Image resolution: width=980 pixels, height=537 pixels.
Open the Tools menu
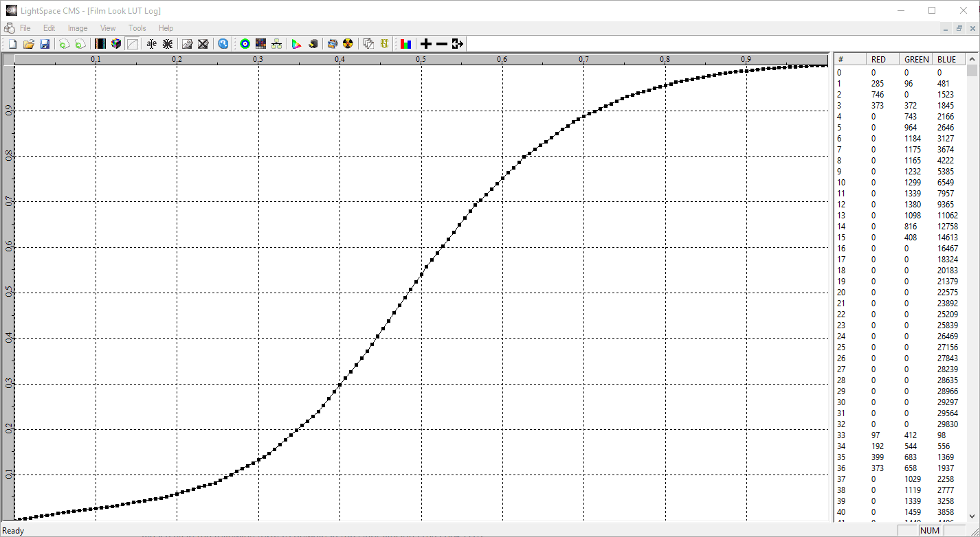tap(137, 28)
